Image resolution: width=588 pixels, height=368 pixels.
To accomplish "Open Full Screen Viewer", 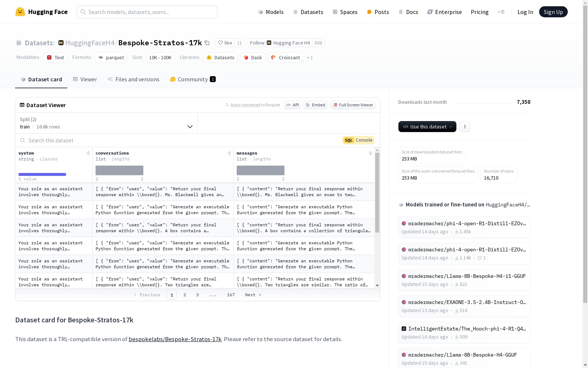I will [353, 105].
